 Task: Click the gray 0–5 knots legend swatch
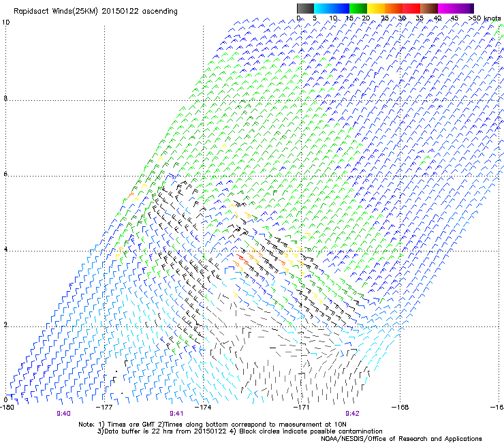click(x=305, y=8)
